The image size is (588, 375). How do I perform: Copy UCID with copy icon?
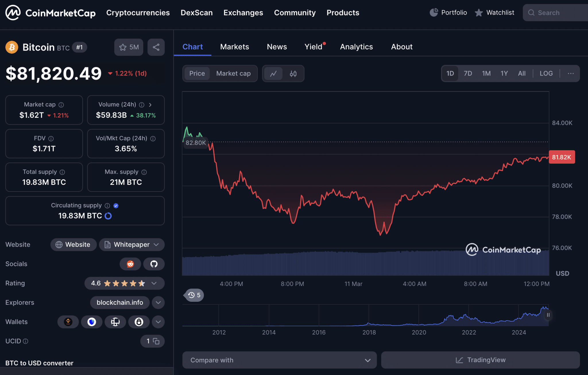[x=156, y=341]
